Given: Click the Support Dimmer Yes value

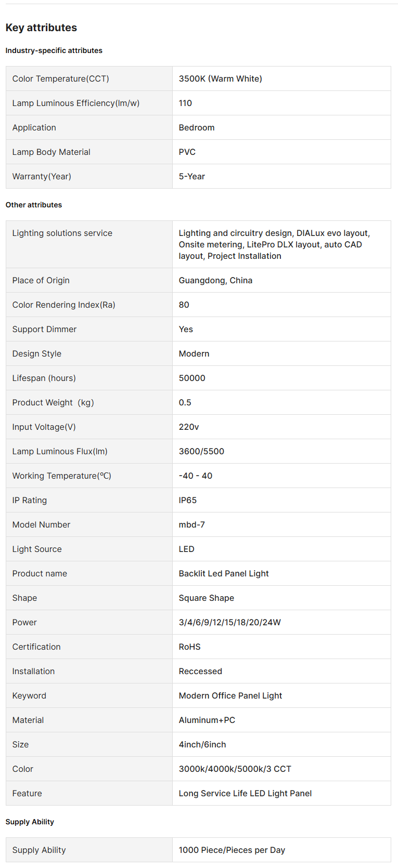Looking at the screenshot, I should 186,329.
